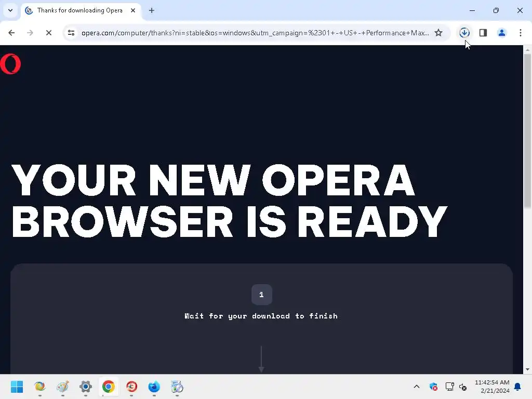Open a new tab with plus button
The height and width of the screenshot is (399, 532).
[x=152, y=10]
